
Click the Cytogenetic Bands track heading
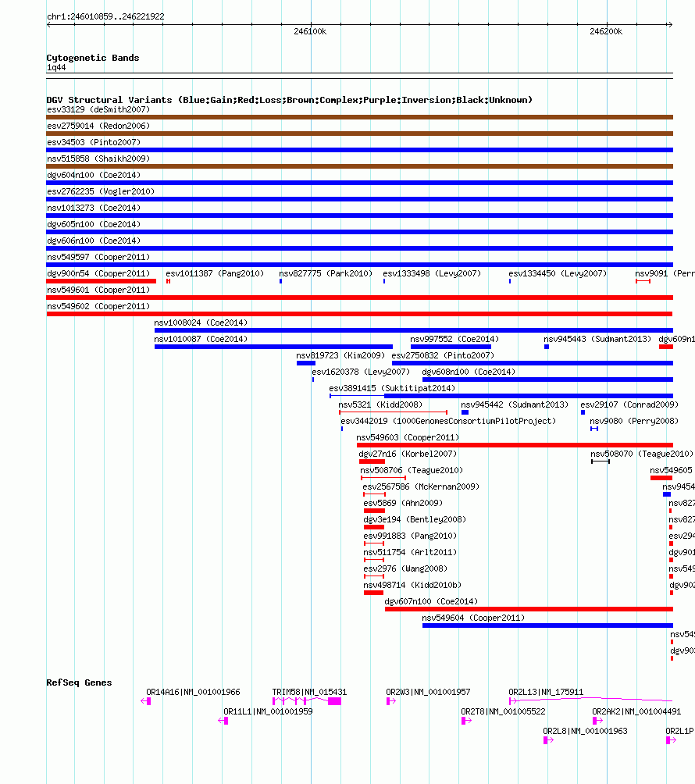point(93,58)
